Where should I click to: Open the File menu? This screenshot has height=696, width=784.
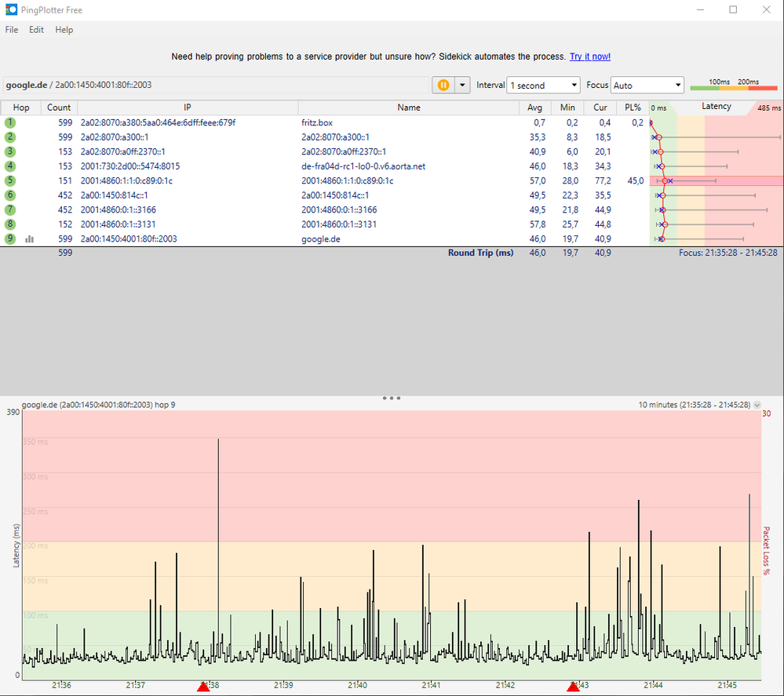pos(12,30)
